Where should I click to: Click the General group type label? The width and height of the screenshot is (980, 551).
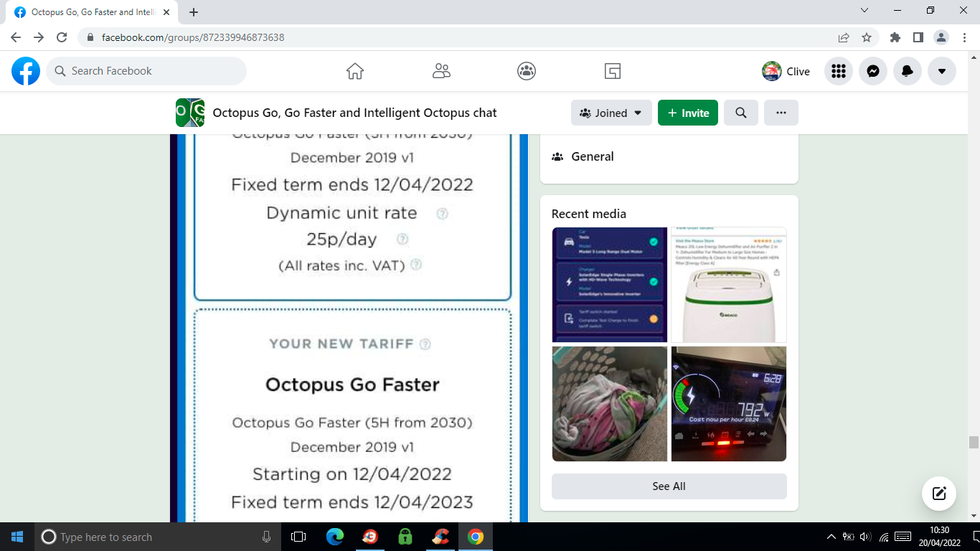click(593, 156)
